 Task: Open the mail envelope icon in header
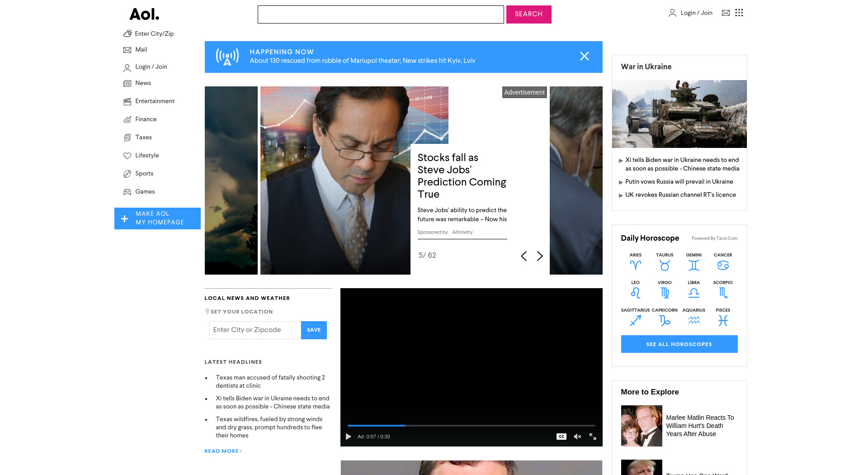click(726, 13)
